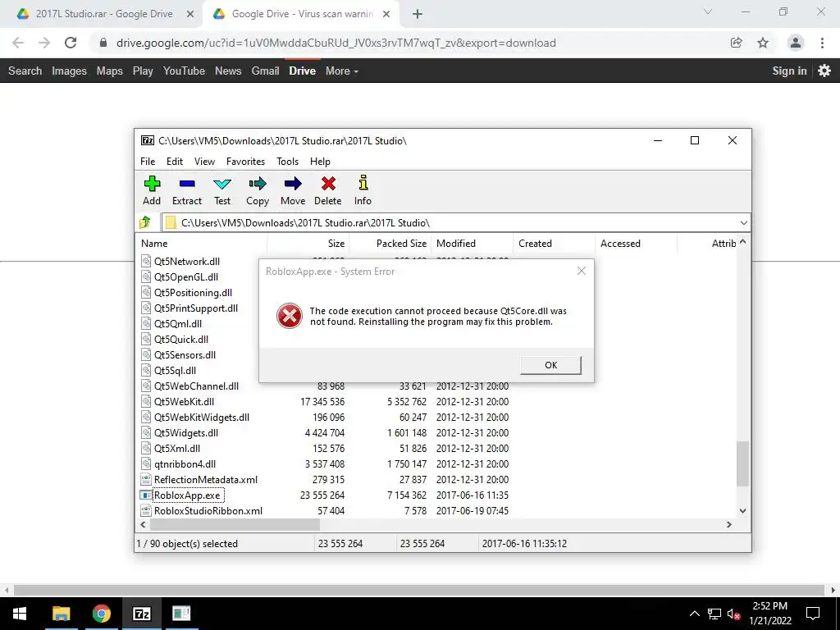
Task: Select Qt5Sensors.dll file
Action: [185, 354]
